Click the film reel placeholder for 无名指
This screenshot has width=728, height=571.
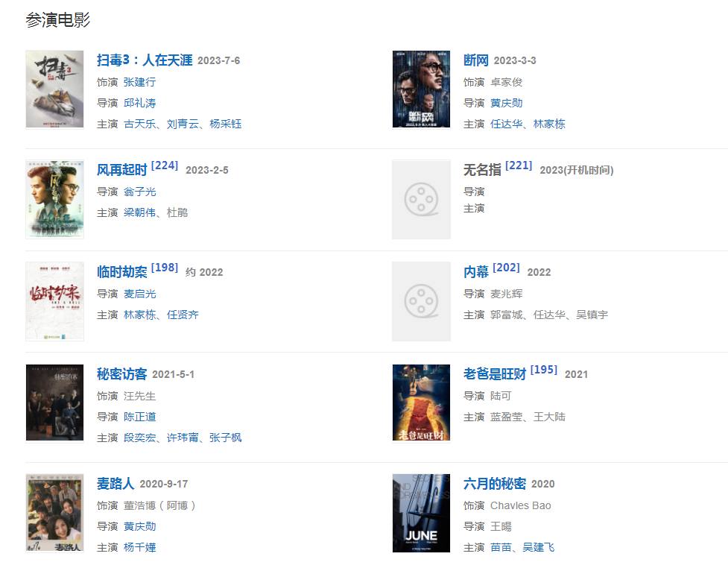point(421,199)
